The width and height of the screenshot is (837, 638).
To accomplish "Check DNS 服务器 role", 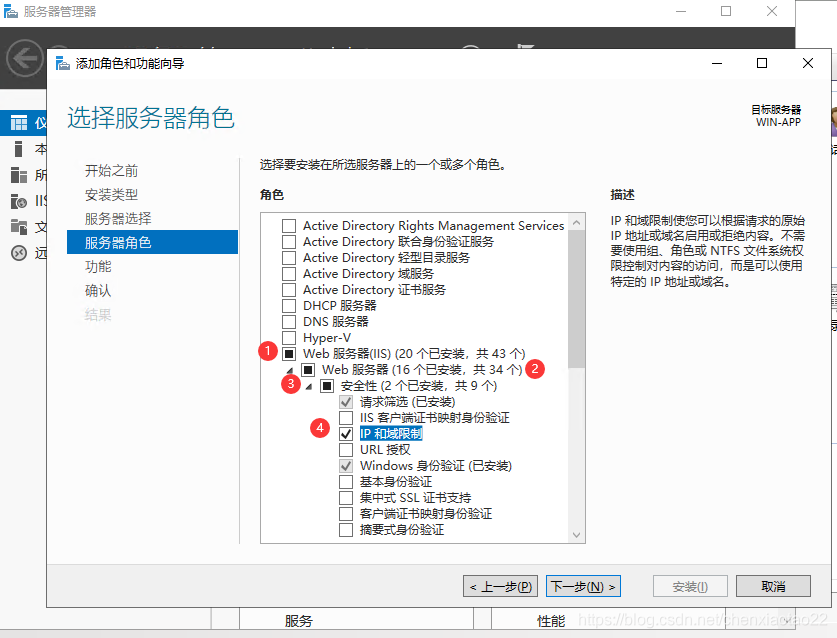I will [289, 322].
